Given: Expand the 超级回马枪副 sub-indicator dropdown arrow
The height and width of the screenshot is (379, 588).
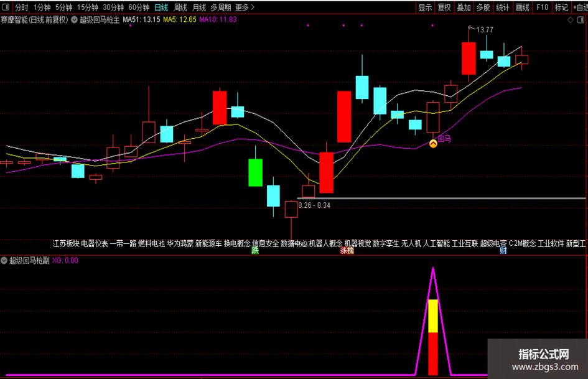Looking at the screenshot, I should 4,260.
